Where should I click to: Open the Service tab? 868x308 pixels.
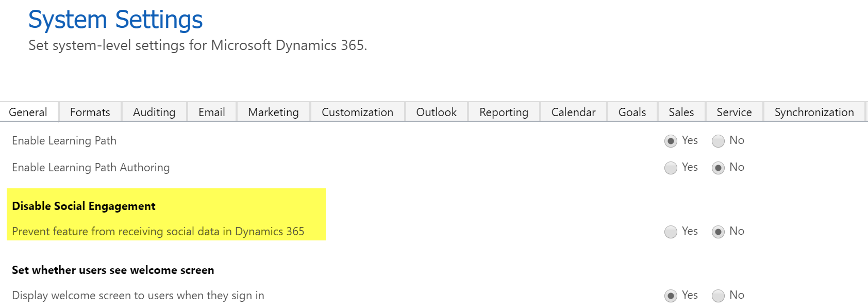pyautogui.click(x=734, y=112)
